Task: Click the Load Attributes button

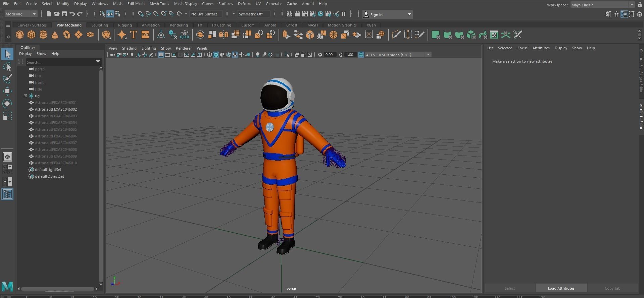Action: point(561,288)
